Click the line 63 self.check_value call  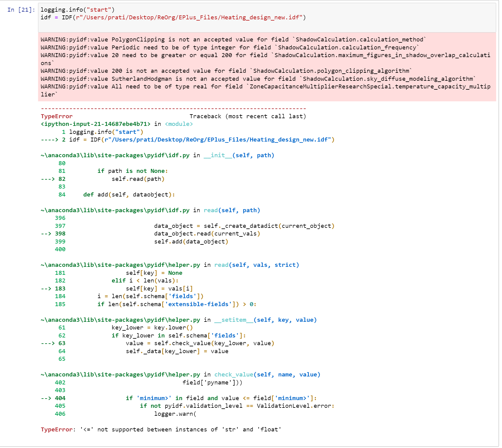(157, 343)
